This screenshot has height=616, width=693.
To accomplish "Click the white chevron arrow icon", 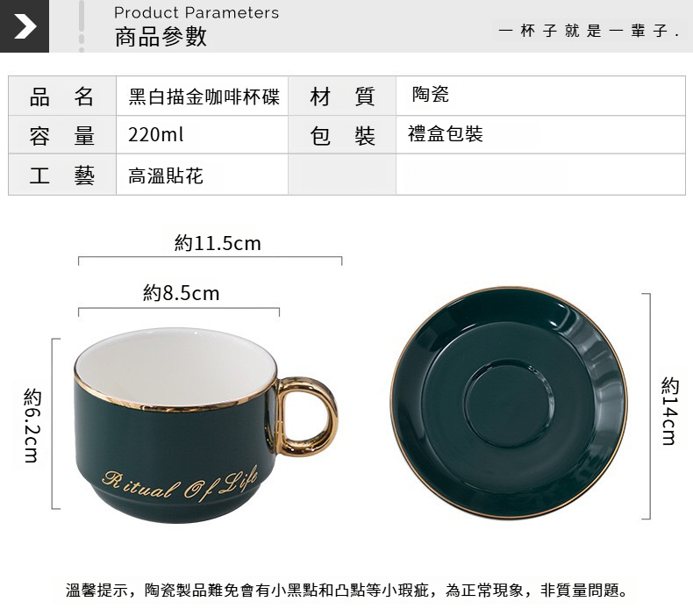I will [x=25, y=26].
